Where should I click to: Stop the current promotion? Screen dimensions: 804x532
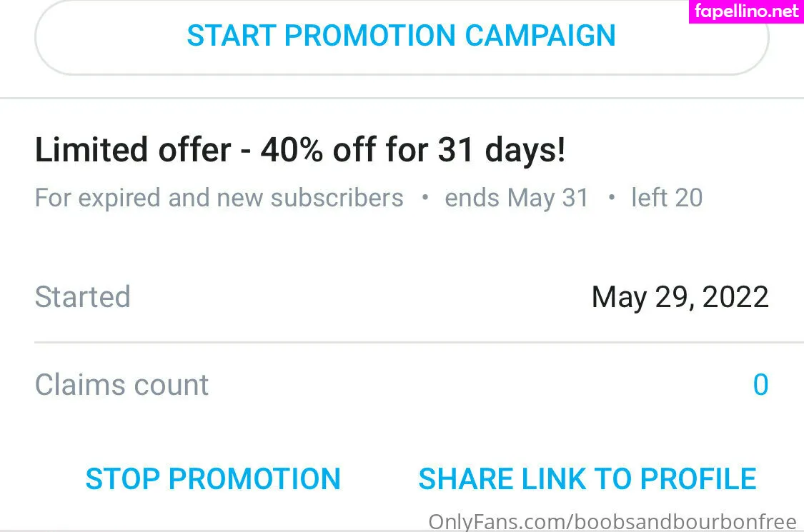(x=213, y=478)
